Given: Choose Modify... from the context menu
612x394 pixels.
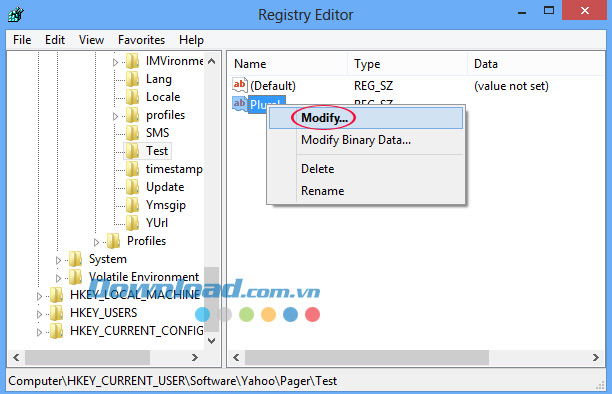Looking at the screenshot, I should [x=366, y=118].
